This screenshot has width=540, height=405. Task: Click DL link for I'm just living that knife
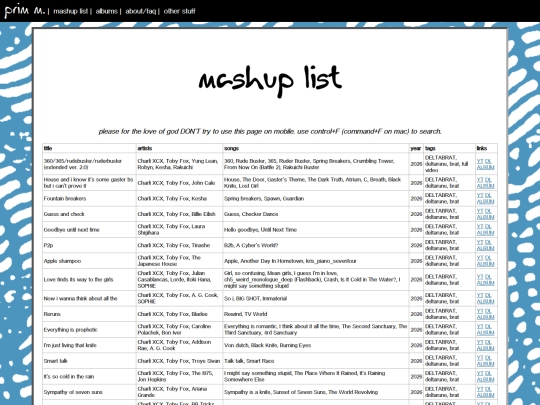488,342
